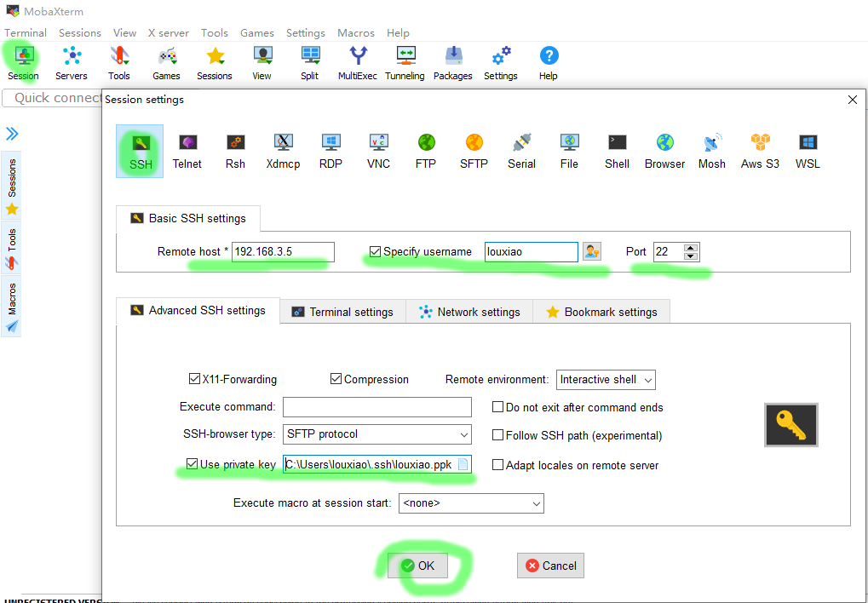Select the File session type
This screenshot has width=868, height=603.
coord(569,151)
